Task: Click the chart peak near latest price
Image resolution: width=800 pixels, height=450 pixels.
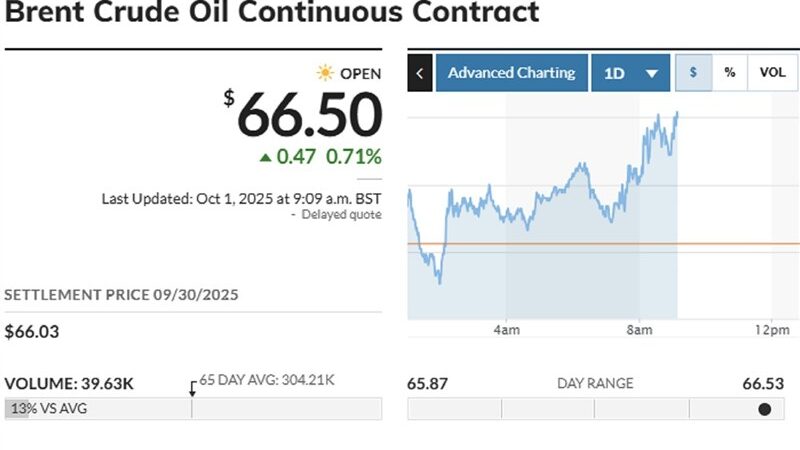Action: pos(677,113)
